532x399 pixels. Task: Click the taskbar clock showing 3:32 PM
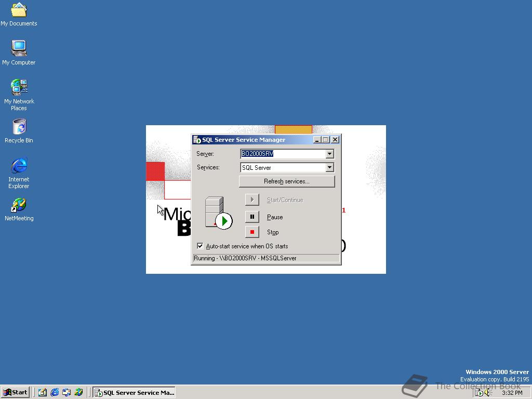[x=512, y=393]
